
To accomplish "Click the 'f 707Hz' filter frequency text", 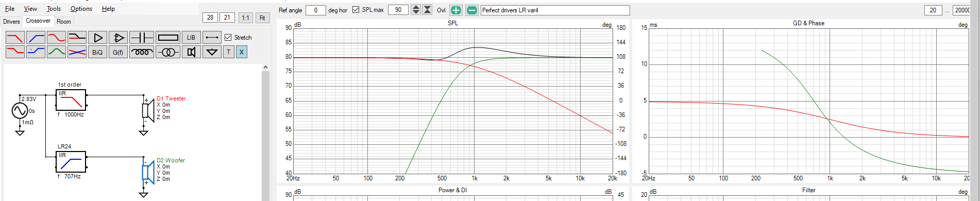I will pos(70,176).
